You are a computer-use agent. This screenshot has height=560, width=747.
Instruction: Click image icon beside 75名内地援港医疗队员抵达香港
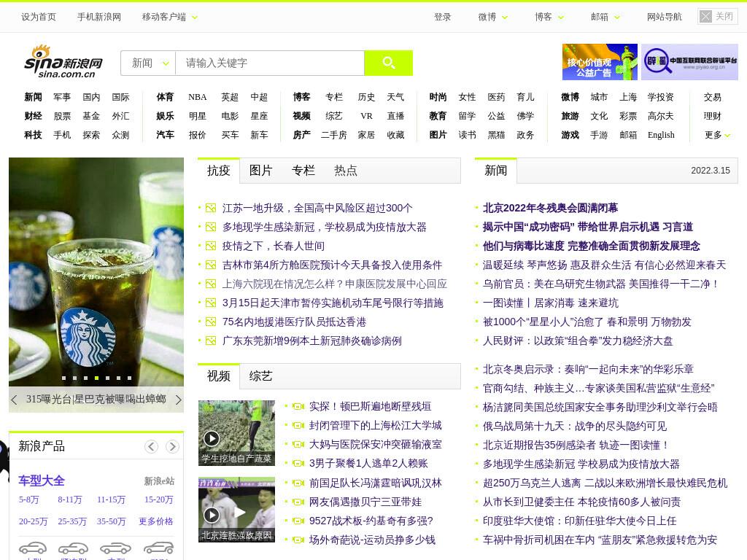(211, 322)
